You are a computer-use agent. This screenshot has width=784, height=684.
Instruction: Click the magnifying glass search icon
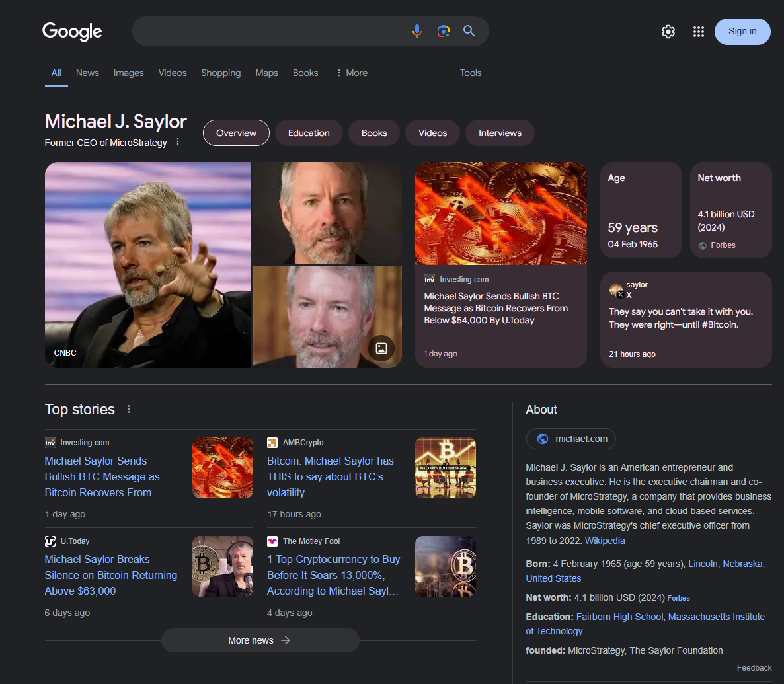point(469,31)
